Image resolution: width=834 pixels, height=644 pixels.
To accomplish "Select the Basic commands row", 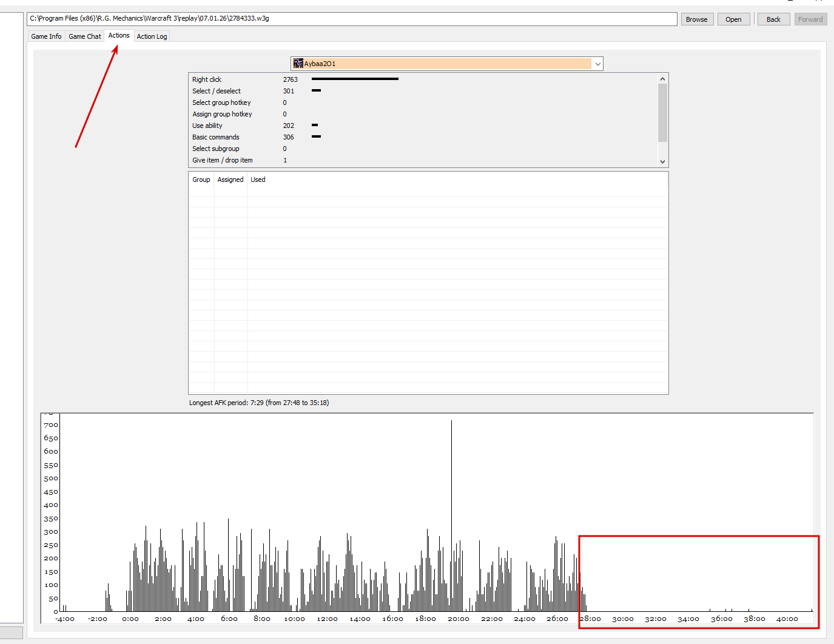I will click(423, 137).
